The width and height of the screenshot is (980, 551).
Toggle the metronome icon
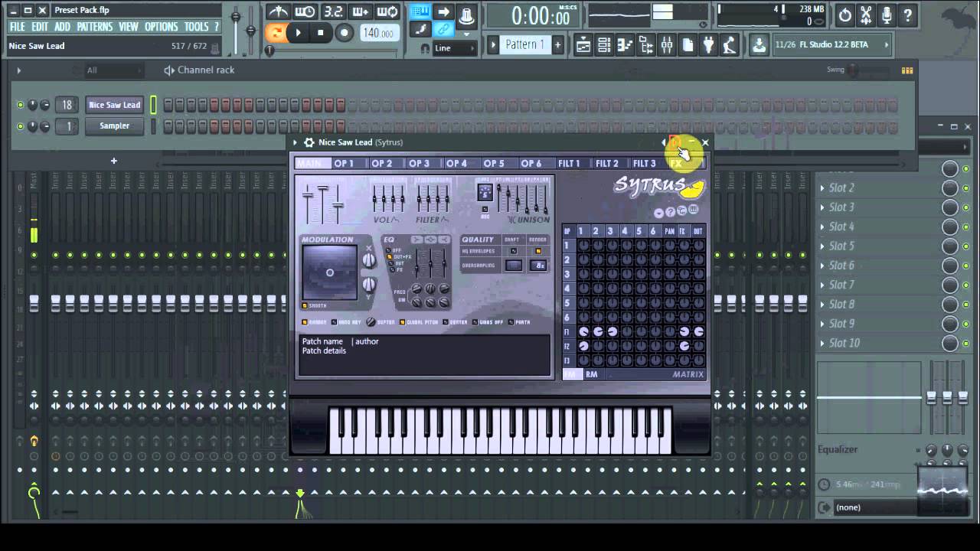click(x=277, y=11)
